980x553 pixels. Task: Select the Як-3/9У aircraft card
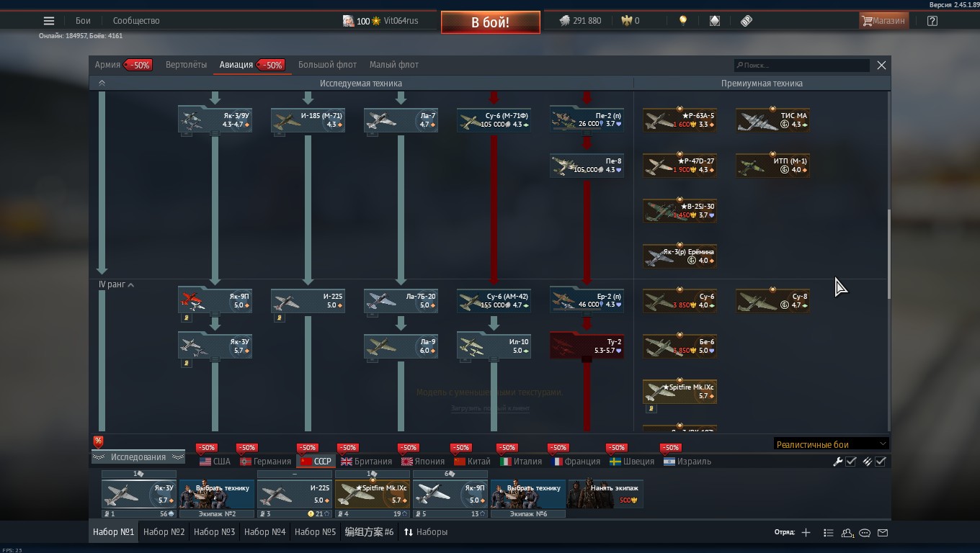pos(215,120)
